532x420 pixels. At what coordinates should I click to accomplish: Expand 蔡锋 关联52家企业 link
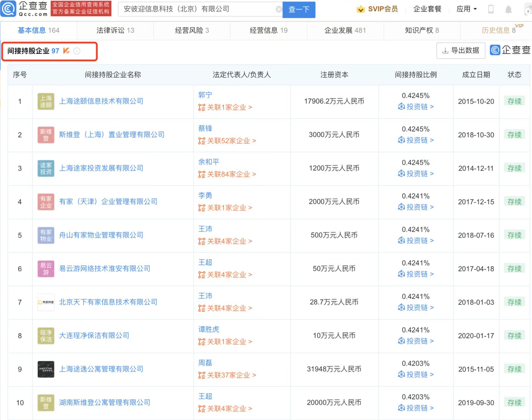coord(227,141)
